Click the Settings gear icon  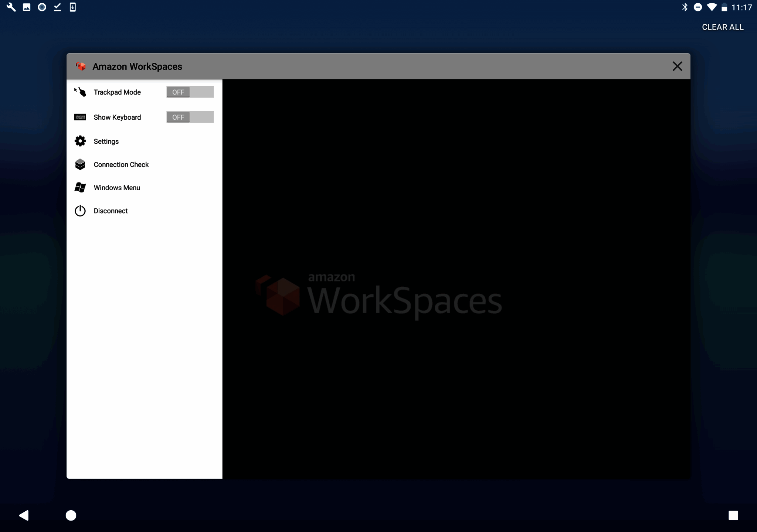point(80,141)
